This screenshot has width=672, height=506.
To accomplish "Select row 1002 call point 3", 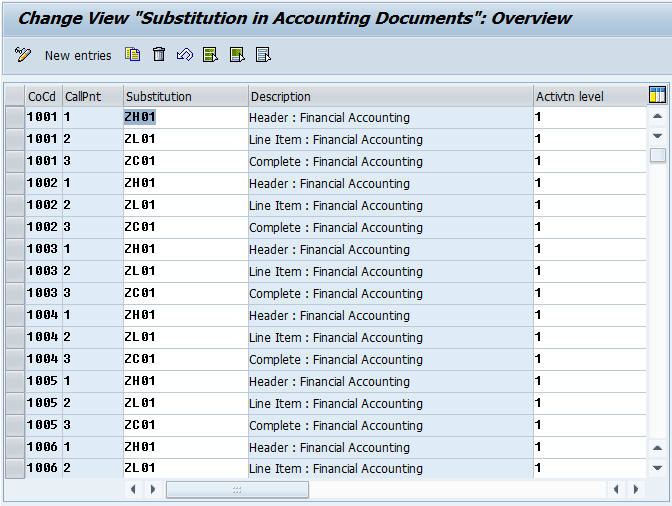I will click(15, 228).
